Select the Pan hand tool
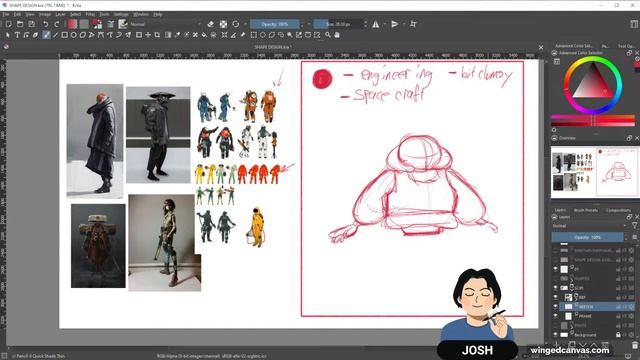The image size is (640, 360). (337, 35)
